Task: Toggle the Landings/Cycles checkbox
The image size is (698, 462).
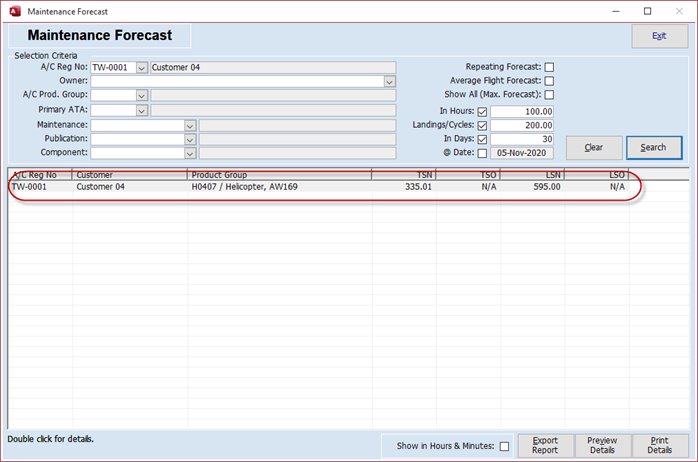Action: pyautogui.click(x=483, y=125)
